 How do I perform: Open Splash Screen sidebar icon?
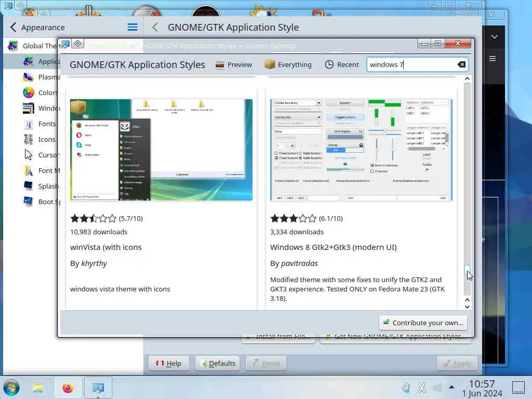29,187
